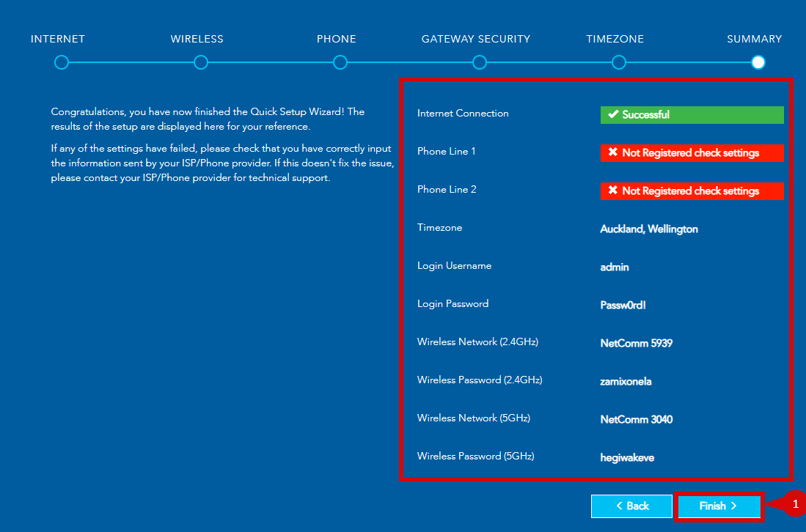Select the GATEWAY SECURITY step label
The image size is (806, 532).
pyautogui.click(x=476, y=39)
